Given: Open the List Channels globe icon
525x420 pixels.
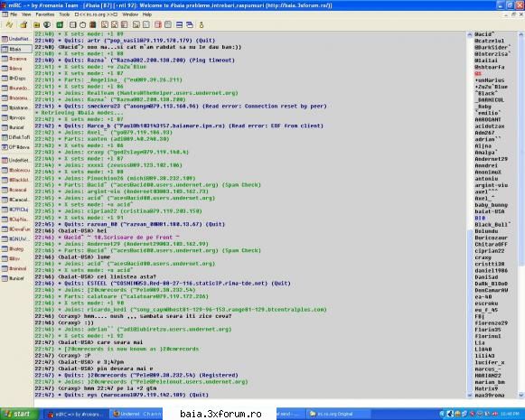Looking at the screenshot, I should pyautogui.click(x=47, y=24).
